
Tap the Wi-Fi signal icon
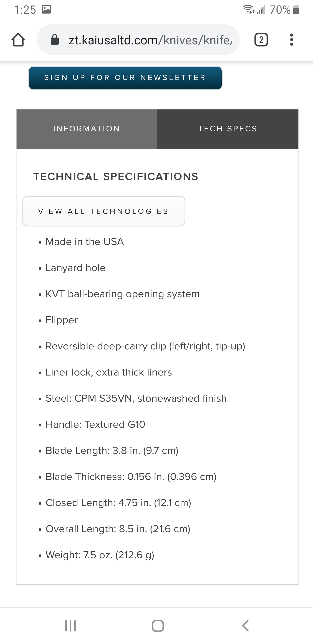click(248, 10)
